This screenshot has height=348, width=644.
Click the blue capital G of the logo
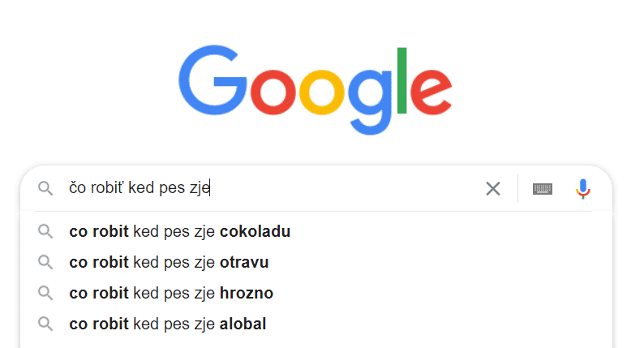213,79
